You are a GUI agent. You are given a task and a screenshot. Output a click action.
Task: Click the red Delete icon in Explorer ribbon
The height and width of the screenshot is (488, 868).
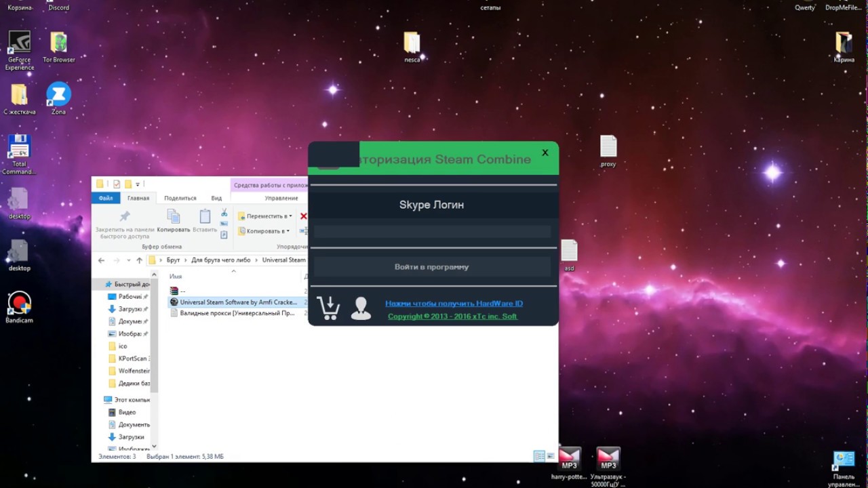[303, 216]
